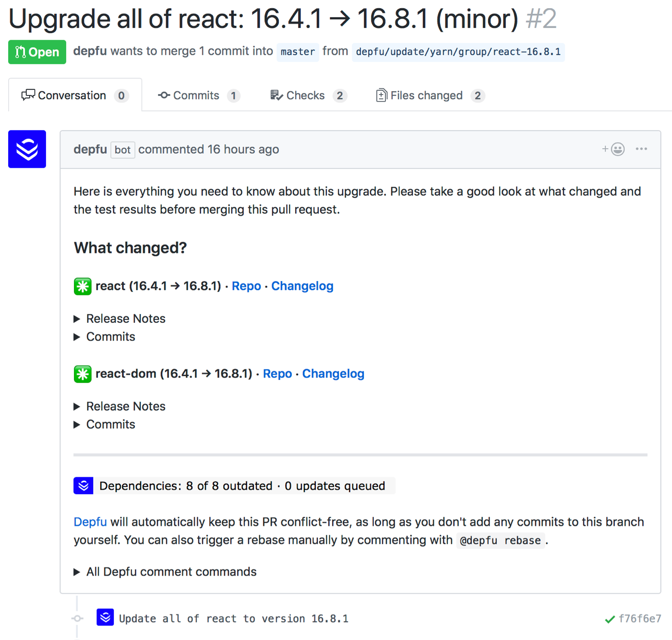The height and width of the screenshot is (640, 672).
Task: Expand All Depfu comment commands
Action: [171, 572]
